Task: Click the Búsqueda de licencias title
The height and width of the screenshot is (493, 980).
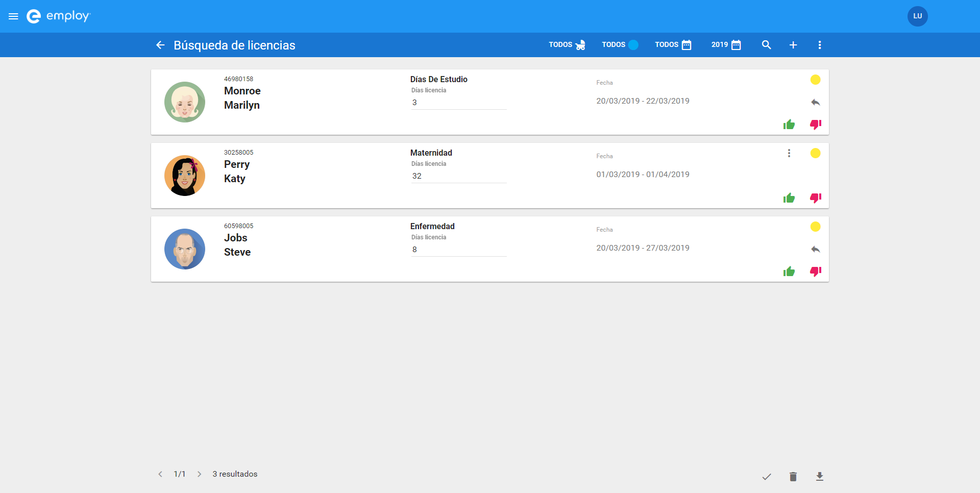Action: click(x=234, y=45)
